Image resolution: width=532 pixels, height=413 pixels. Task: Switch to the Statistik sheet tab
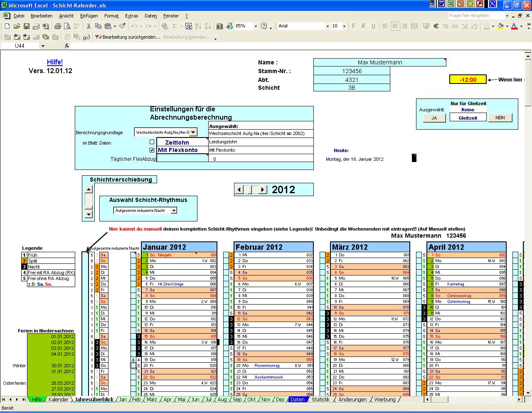(320, 399)
